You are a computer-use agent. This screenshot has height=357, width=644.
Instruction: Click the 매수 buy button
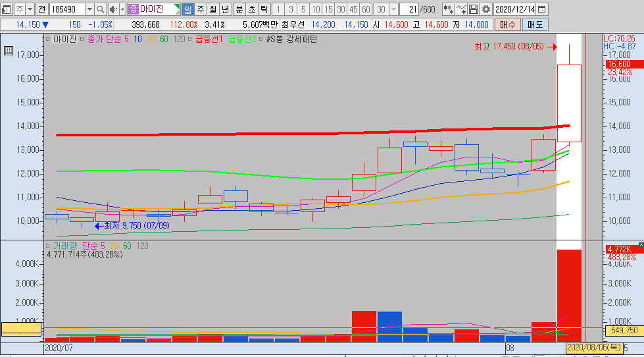pos(508,24)
